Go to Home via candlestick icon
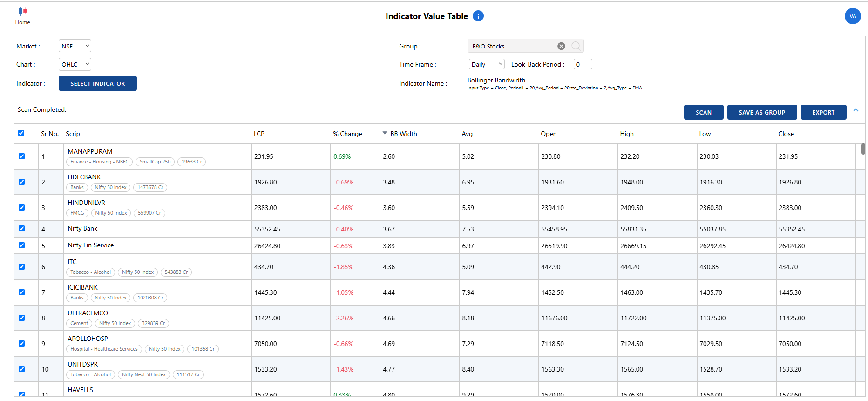The width and height of the screenshot is (868, 401). [22, 11]
